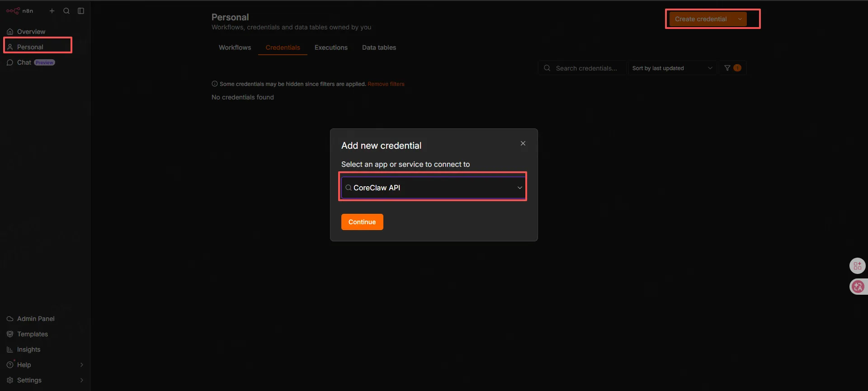This screenshot has height=391, width=868.
Task: Click the plus icon in the sidebar header
Action: pyautogui.click(x=52, y=11)
